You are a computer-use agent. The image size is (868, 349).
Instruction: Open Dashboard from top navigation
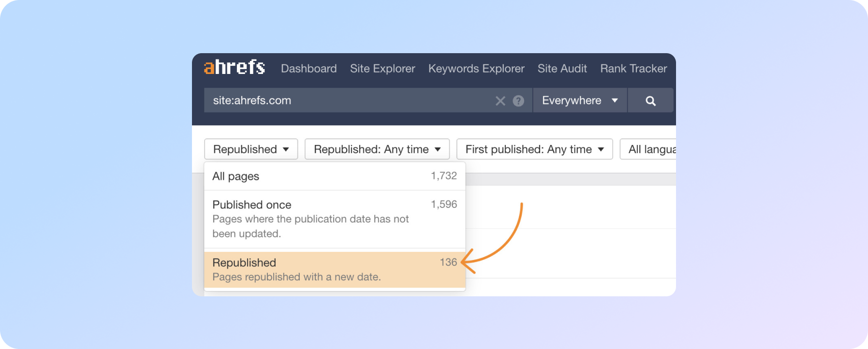pos(309,69)
